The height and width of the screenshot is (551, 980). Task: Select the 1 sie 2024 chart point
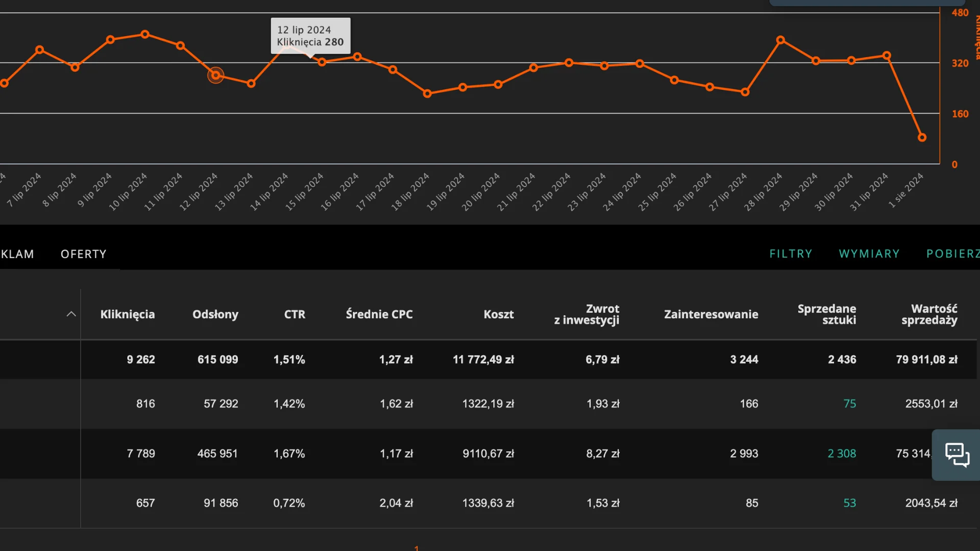point(922,137)
